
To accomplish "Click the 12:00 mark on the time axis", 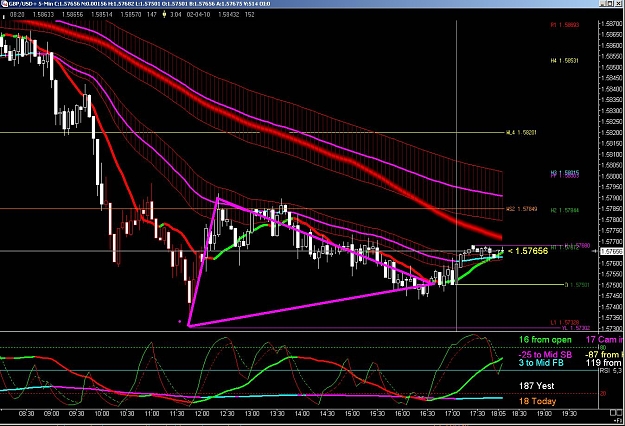I will click(x=202, y=414).
